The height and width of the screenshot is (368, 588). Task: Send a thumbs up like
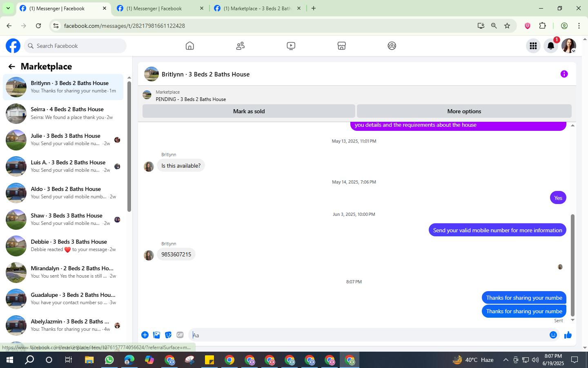pos(568,335)
